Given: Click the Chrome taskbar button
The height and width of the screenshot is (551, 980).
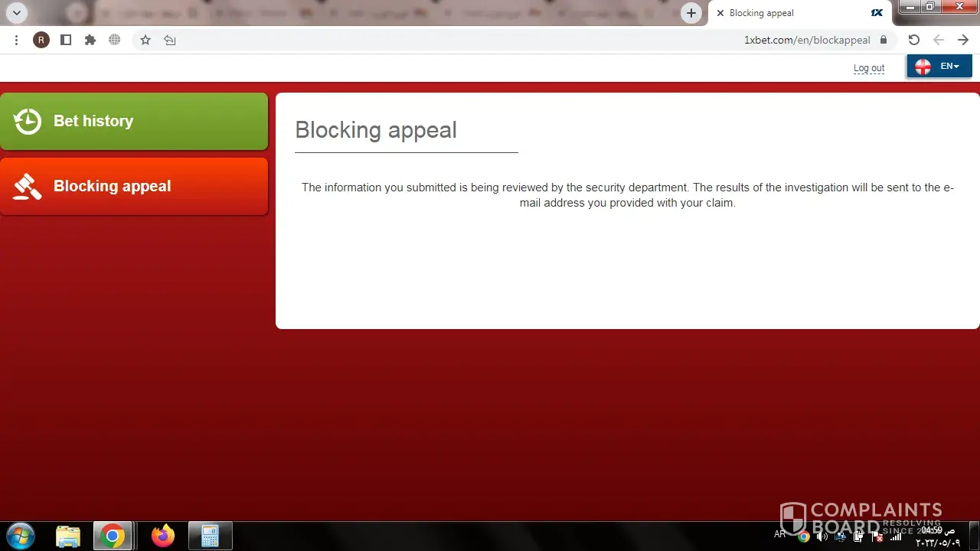Looking at the screenshot, I should [112, 536].
